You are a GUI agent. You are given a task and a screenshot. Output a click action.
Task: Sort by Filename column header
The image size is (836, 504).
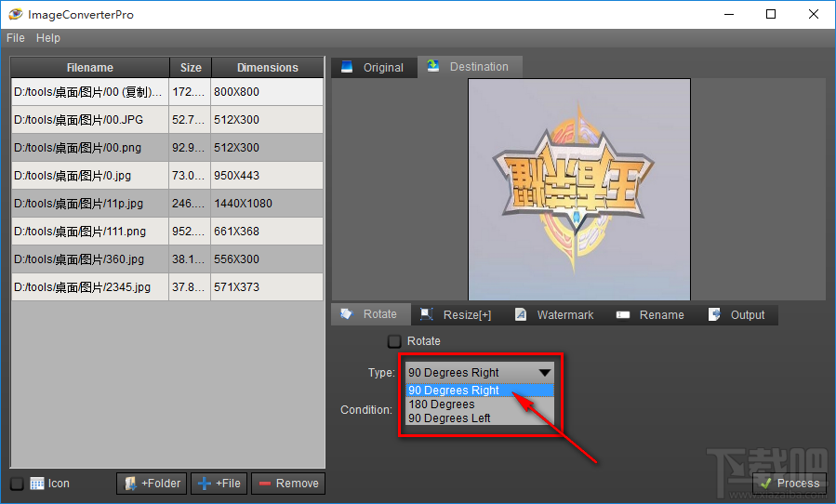90,68
